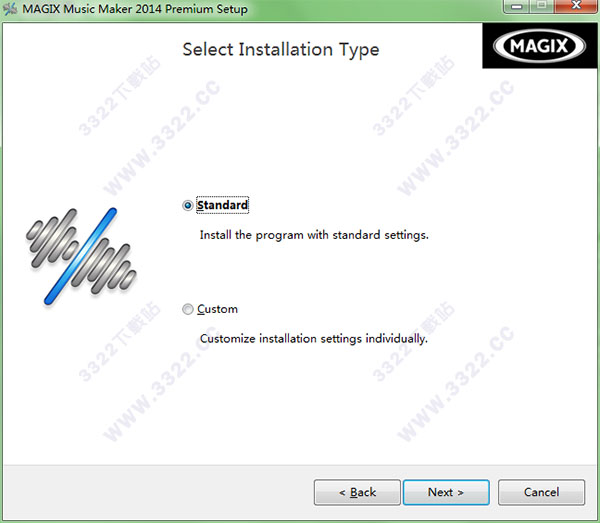
Task: Cancel the setup wizard
Action: pos(541,492)
